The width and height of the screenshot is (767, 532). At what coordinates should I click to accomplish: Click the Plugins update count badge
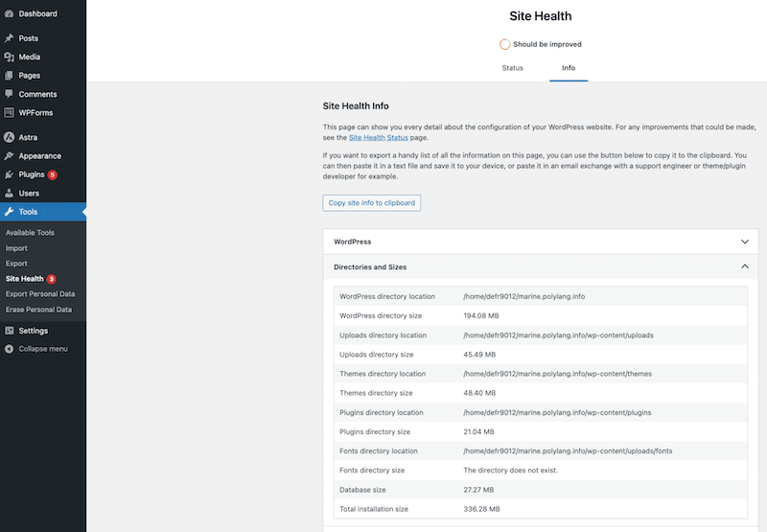point(53,174)
